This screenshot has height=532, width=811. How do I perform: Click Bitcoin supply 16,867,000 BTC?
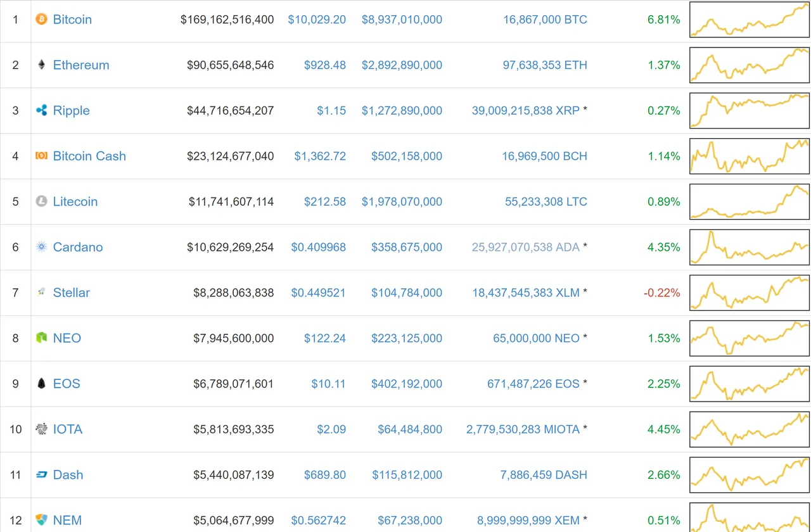[546, 20]
